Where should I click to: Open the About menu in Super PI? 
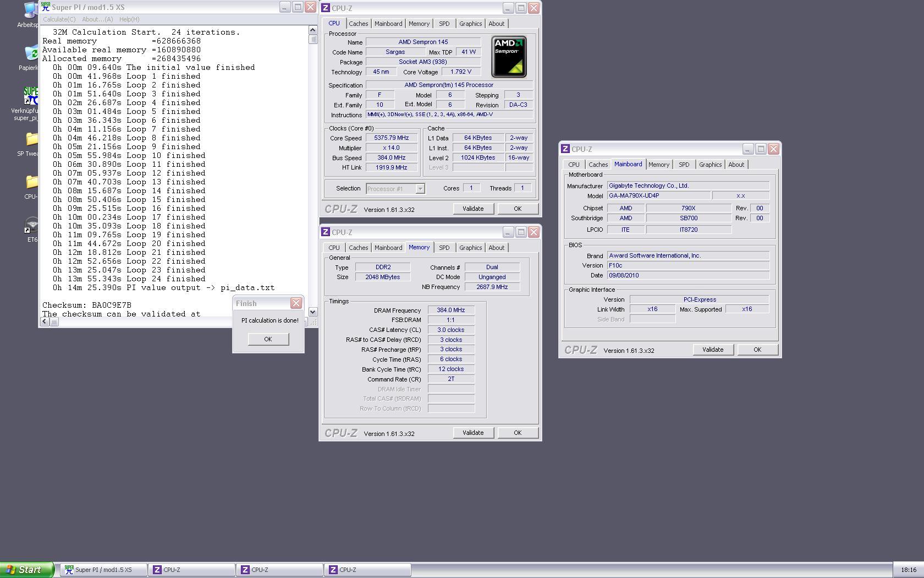point(97,19)
